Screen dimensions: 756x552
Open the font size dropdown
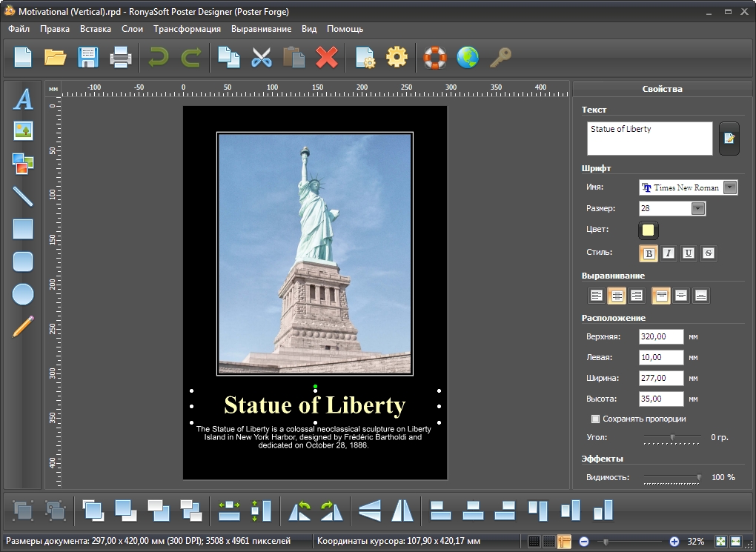click(697, 209)
